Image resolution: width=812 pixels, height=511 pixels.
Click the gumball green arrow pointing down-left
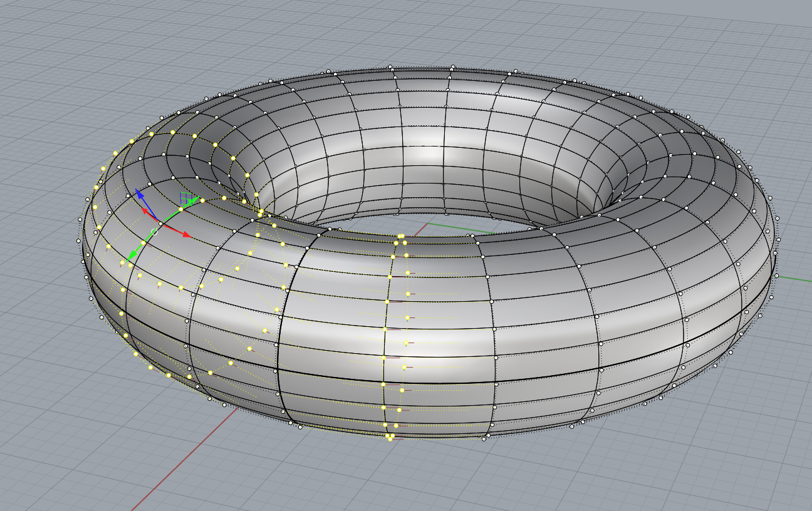pos(132,255)
